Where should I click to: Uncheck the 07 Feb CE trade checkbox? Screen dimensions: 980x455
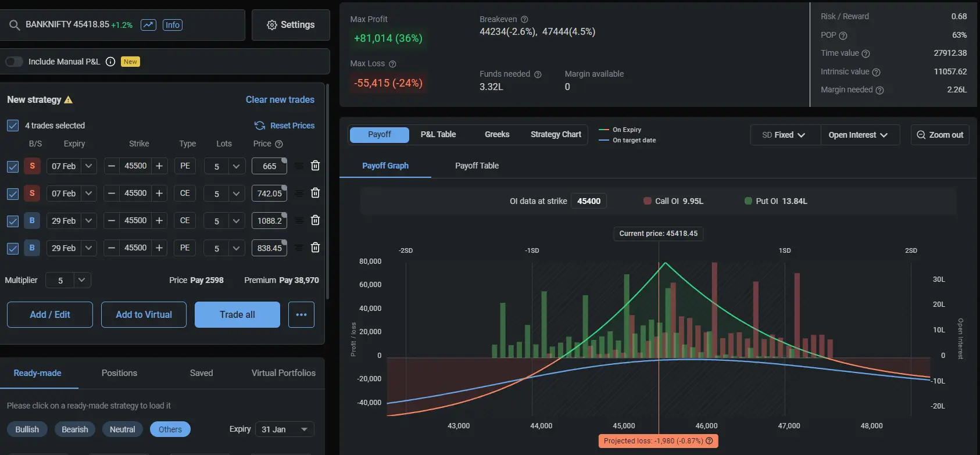(x=13, y=194)
